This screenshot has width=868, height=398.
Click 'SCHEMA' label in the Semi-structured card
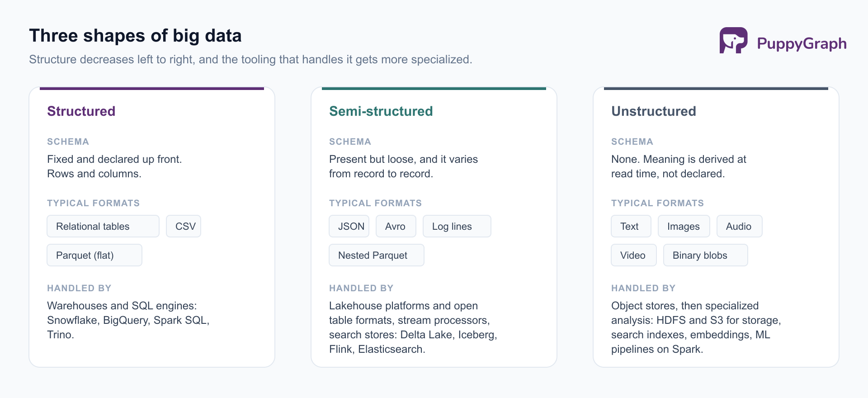[x=350, y=142]
